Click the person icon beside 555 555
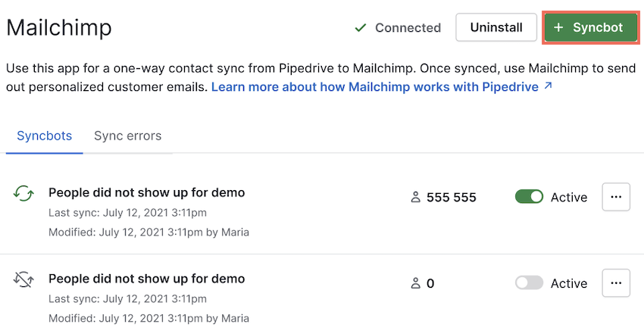 [416, 198]
